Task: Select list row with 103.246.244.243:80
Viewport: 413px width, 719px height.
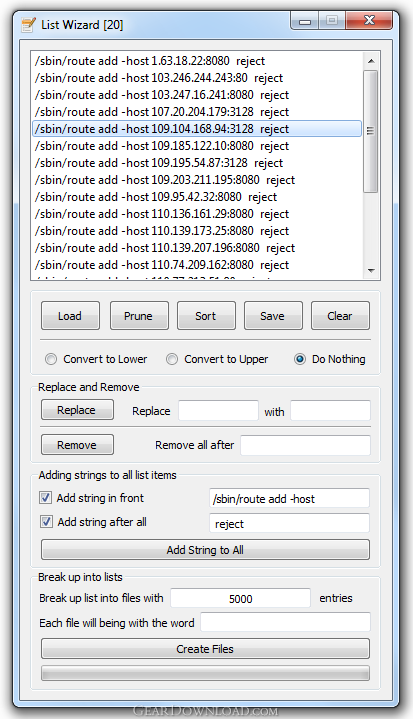Action: coord(197,78)
